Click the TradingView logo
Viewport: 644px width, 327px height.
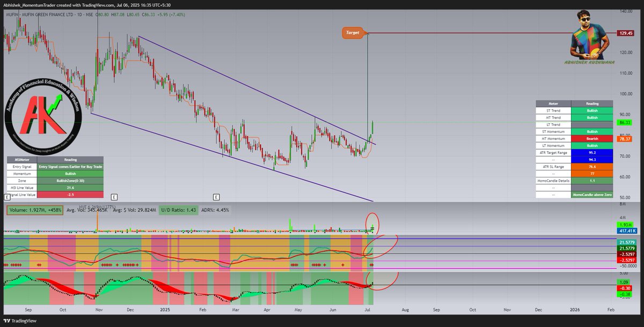point(20,321)
